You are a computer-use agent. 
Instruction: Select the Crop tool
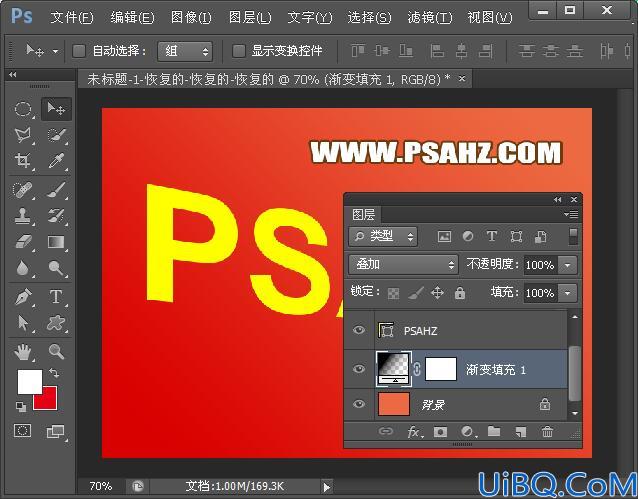coord(23,160)
